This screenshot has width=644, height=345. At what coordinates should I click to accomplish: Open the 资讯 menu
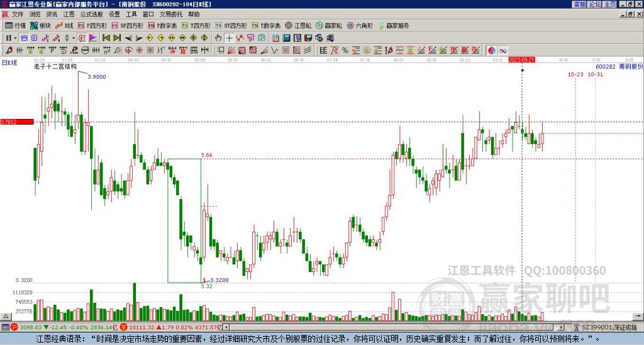[x=52, y=14]
